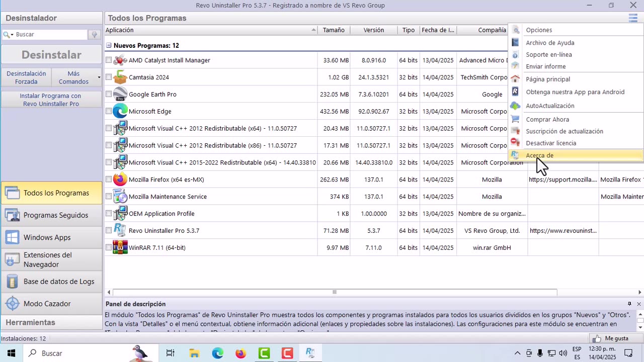Click the Revo Uninstaller Pro 5.3.7 row icon
644x362 pixels.
click(120, 231)
